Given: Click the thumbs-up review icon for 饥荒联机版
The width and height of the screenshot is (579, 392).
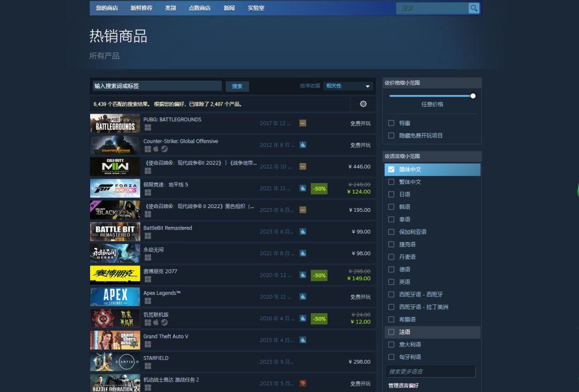Looking at the screenshot, I should [x=303, y=319].
